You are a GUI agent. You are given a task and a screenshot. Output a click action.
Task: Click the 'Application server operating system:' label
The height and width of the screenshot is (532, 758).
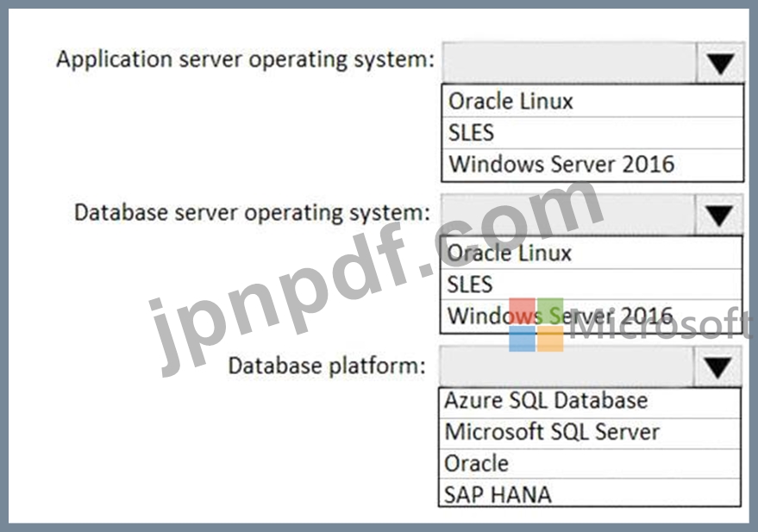[x=245, y=60]
